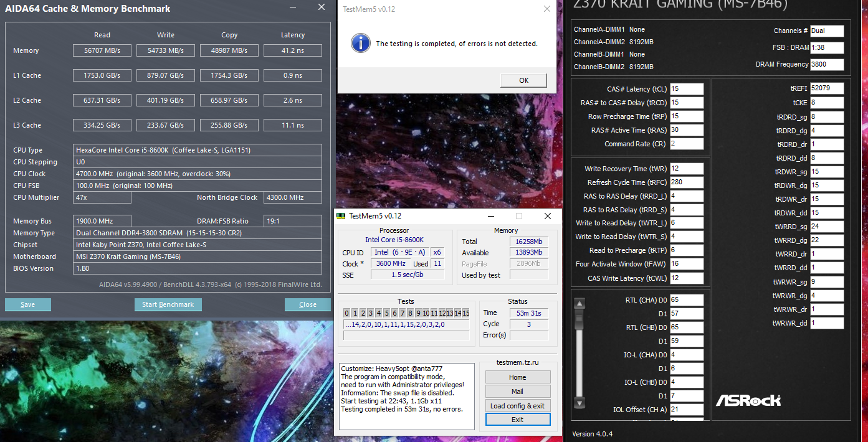
Task: Close the TestMem5 completion message box
Action: [x=546, y=9]
